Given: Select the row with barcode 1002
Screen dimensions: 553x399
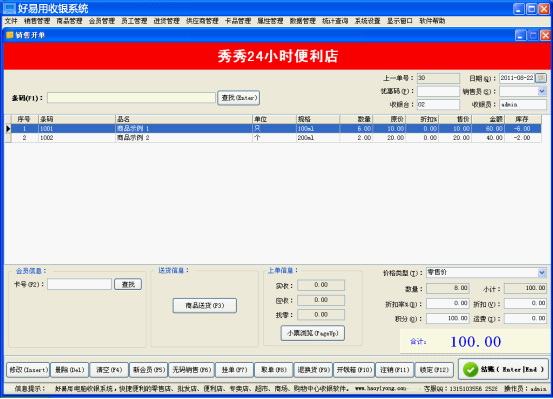Looking at the screenshot, I should click(x=276, y=138).
